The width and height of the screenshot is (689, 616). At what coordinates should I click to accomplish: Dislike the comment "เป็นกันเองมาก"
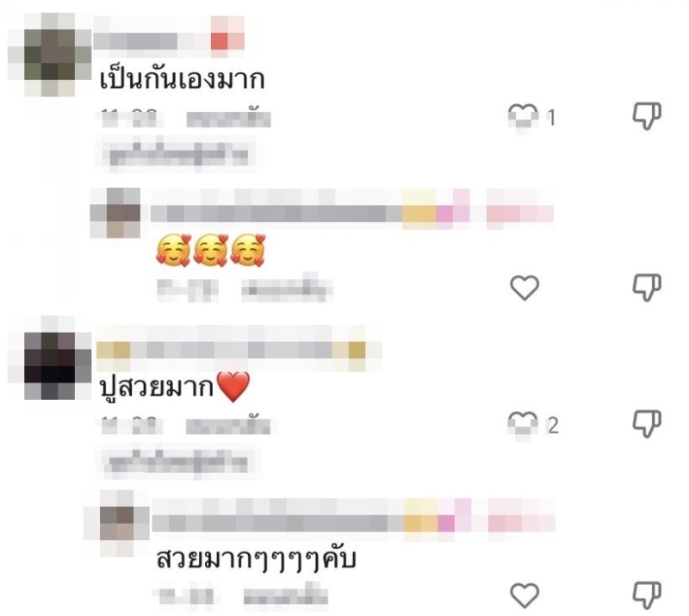pos(647,116)
